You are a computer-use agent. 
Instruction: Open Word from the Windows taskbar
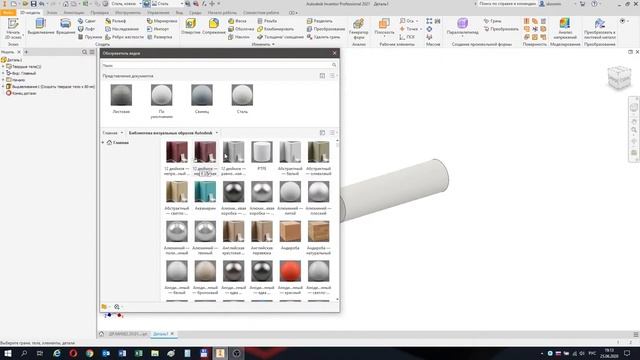(122, 353)
